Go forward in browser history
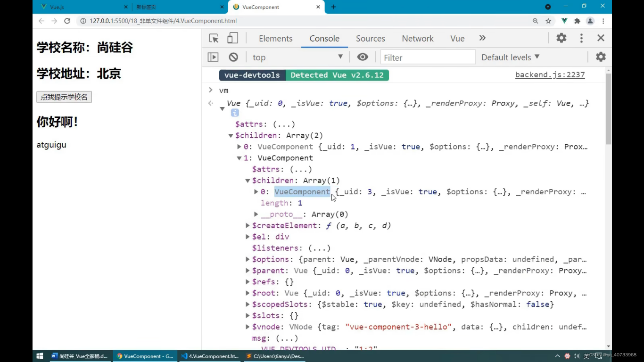The width and height of the screenshot is (644, 362). tap(54, 21)
